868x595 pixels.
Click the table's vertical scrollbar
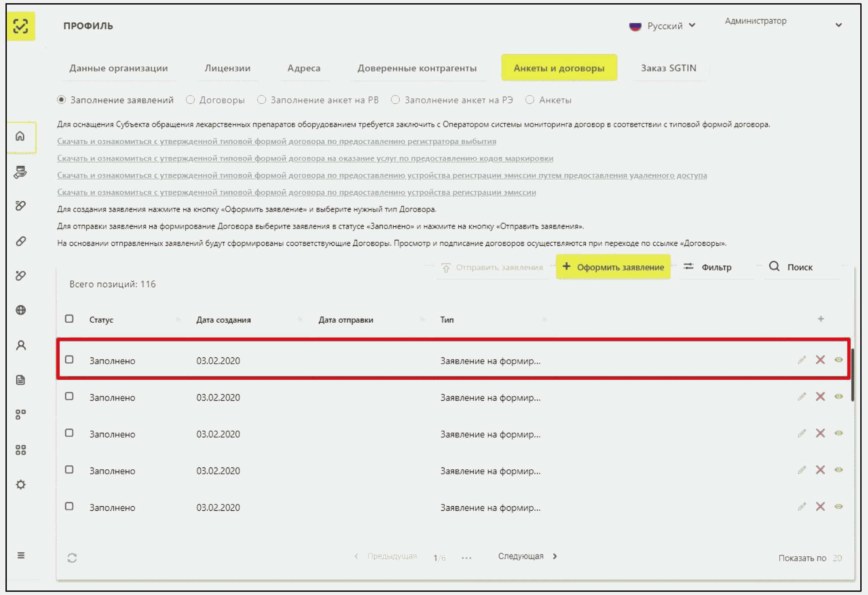click(853, 375)
